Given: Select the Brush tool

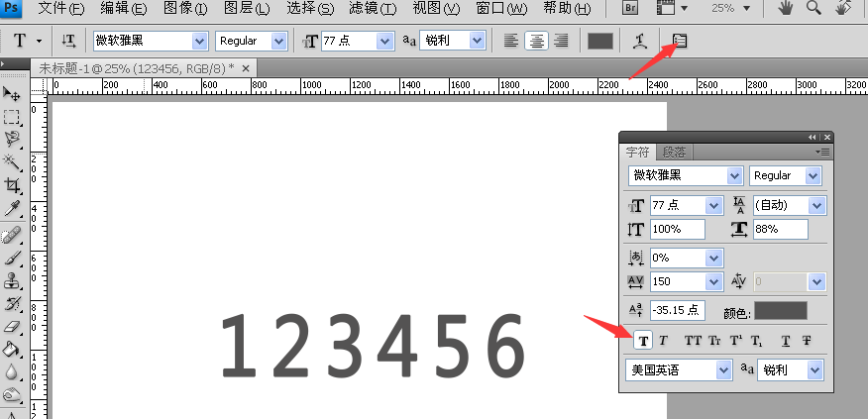Looking at the screenshot, I should coord(12,258).
